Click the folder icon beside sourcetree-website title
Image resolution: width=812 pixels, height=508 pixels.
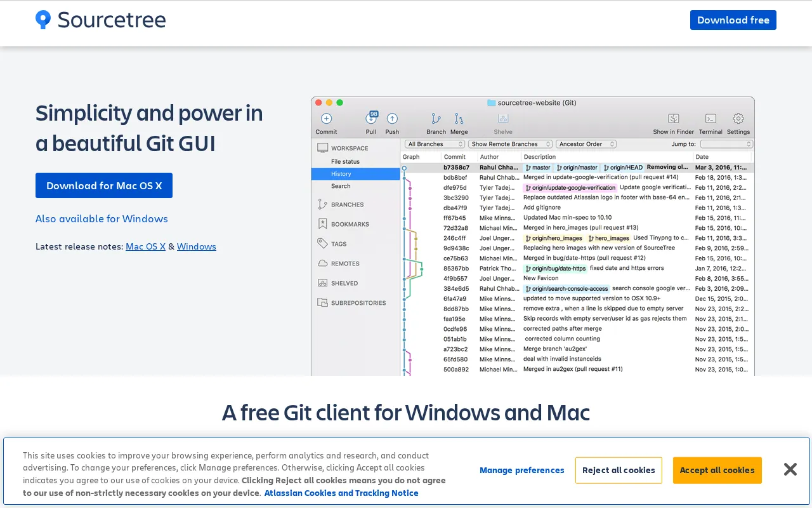[491, 103]
